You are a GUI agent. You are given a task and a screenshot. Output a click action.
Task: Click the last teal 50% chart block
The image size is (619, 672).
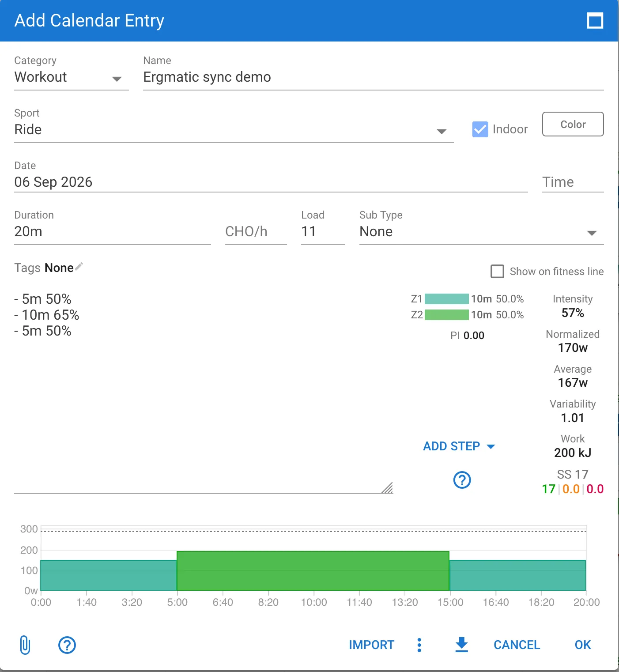pyautogui.click(x=517, y=575)
